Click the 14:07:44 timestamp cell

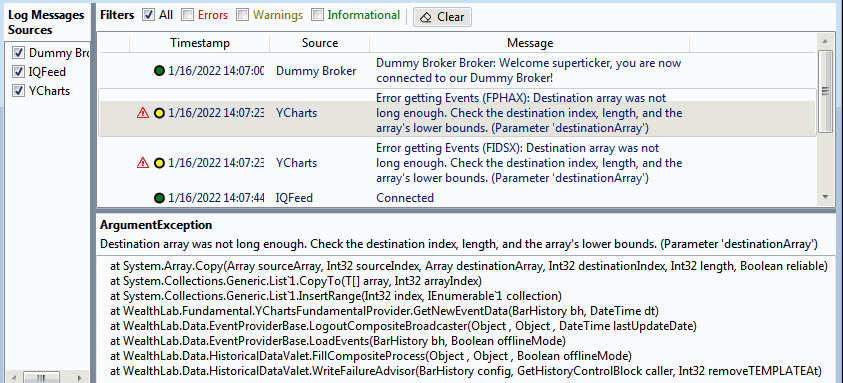(x=216, y=198)
